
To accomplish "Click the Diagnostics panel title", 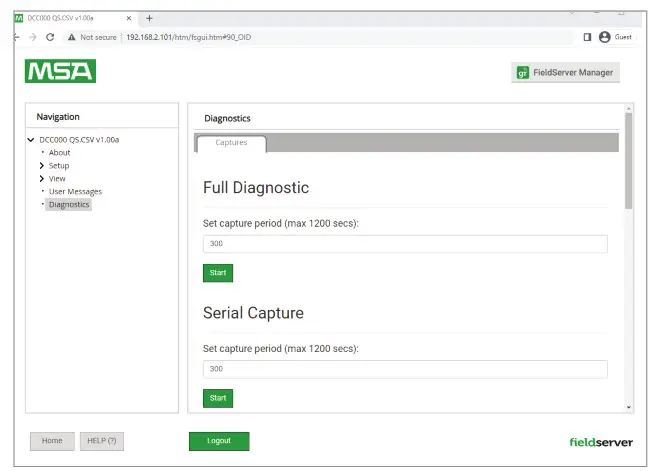I will 227,119.
